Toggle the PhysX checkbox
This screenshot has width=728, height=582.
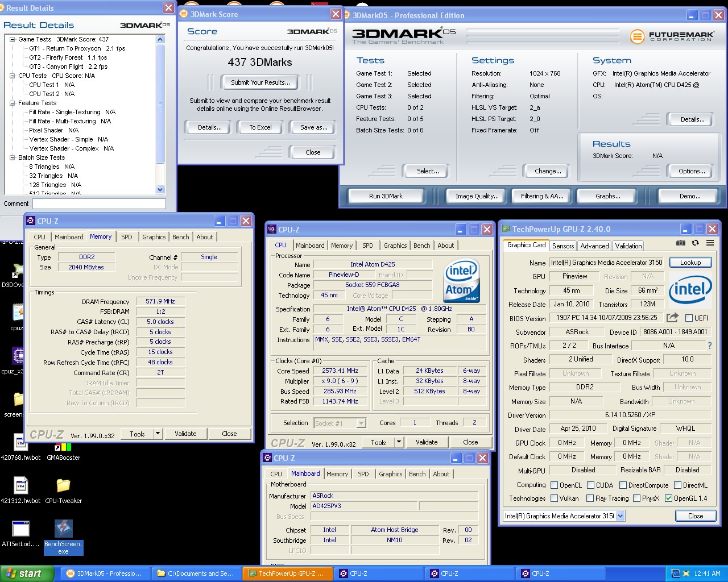coord(636,498)
